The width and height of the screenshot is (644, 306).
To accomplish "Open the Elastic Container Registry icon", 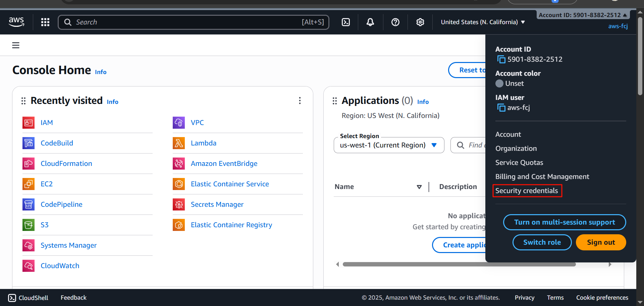I will point(179,225).
